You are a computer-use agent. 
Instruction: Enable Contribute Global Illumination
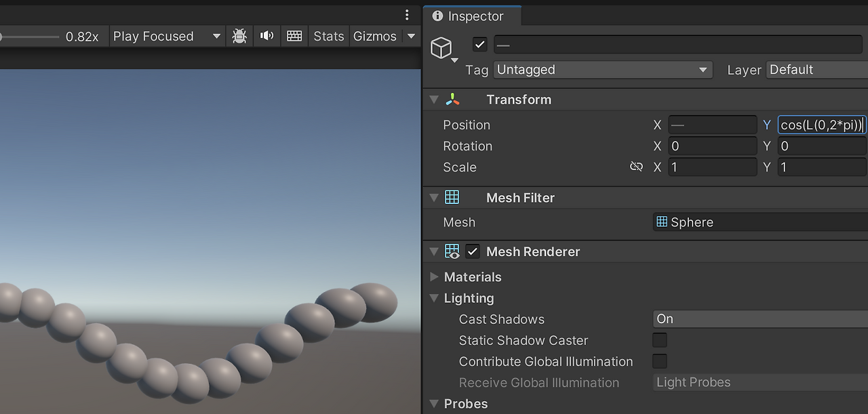point(659,360)
